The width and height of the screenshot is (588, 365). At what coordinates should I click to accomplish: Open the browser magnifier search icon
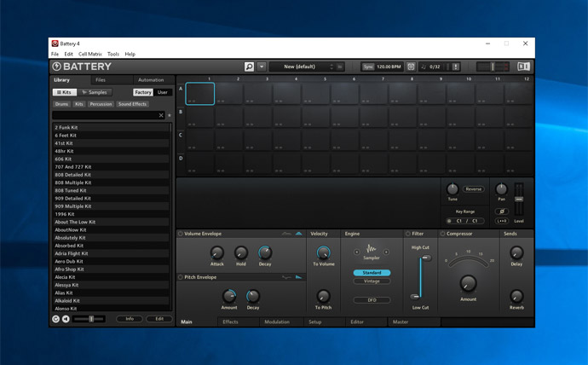[249, 67]
